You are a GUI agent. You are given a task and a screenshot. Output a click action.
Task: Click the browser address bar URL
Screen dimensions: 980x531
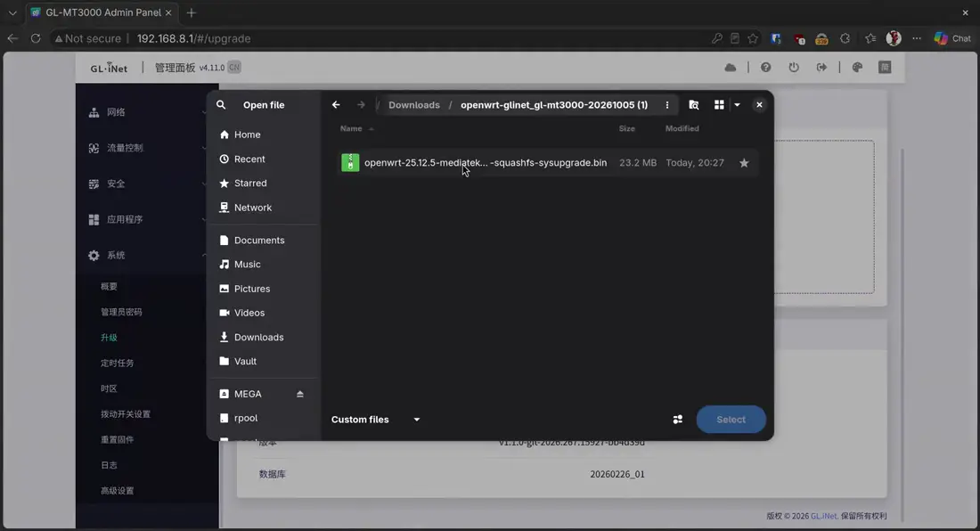click(x=193, y=38)
